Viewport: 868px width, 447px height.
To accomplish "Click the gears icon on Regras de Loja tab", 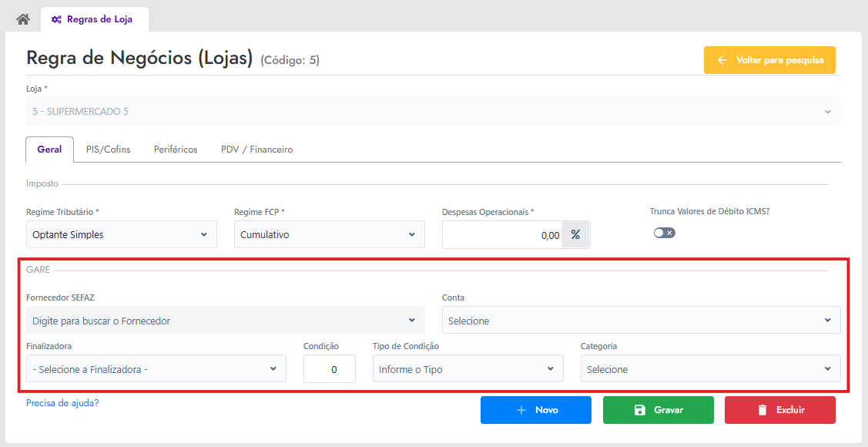I will pyautogui.click(x=56, y=19).
